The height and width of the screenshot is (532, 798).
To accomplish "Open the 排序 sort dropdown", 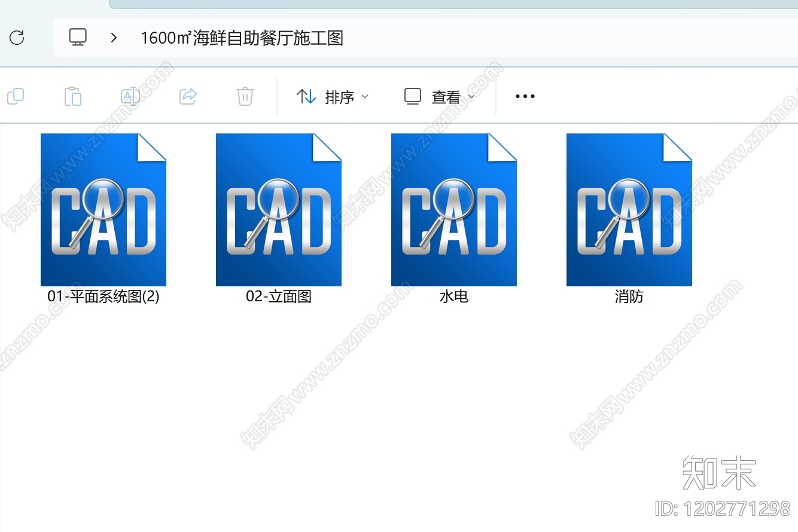I will coord(333,96).
